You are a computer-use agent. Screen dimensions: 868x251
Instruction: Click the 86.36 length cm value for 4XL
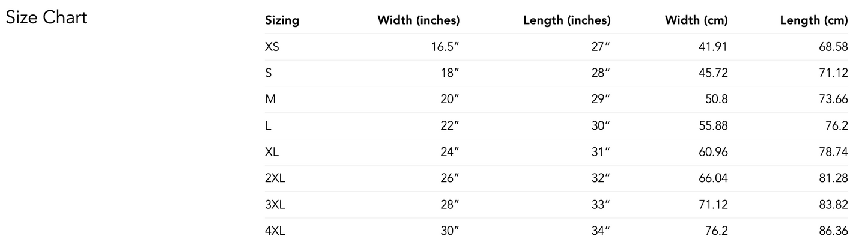(x=833, y=232)
